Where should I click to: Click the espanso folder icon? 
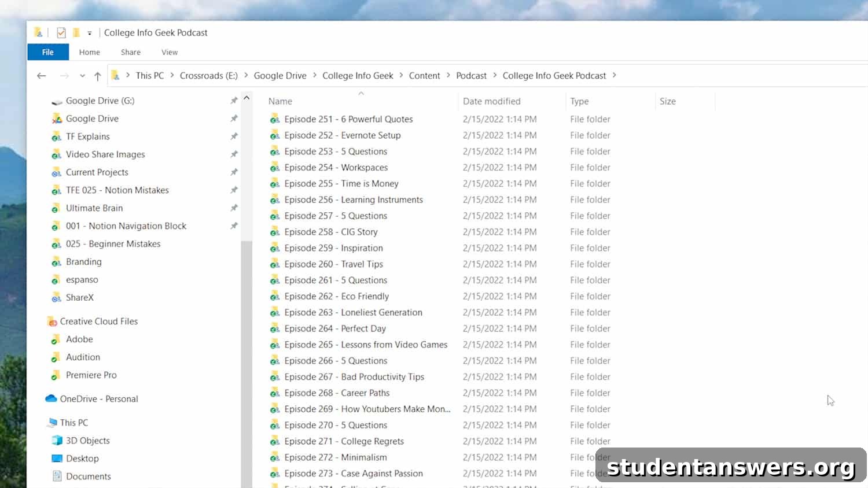click(x=56, y=280)
